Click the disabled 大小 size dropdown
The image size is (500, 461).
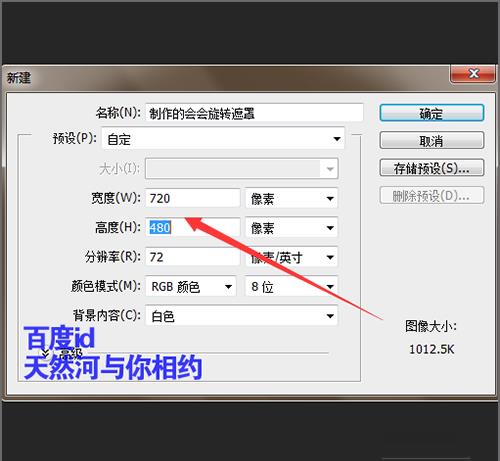tap(242, 169)
